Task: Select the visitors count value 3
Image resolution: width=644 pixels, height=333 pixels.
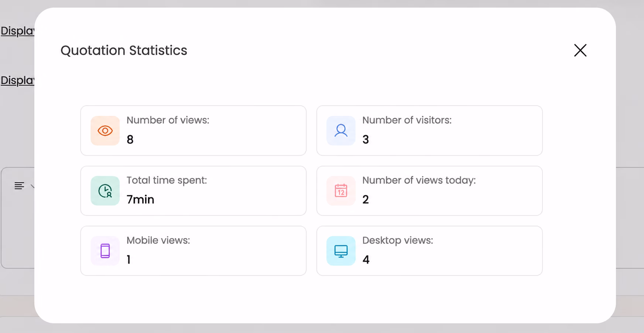Action: click(x=366, y=140)
